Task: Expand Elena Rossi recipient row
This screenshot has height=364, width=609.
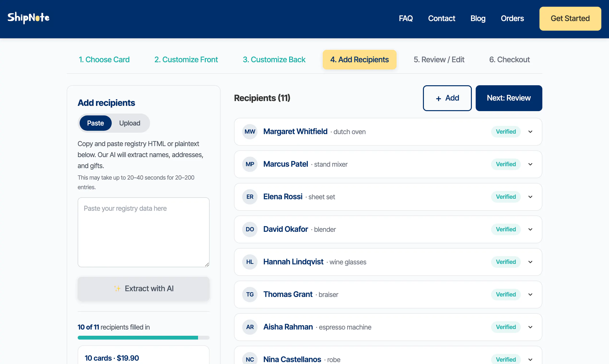Action: 530,197
